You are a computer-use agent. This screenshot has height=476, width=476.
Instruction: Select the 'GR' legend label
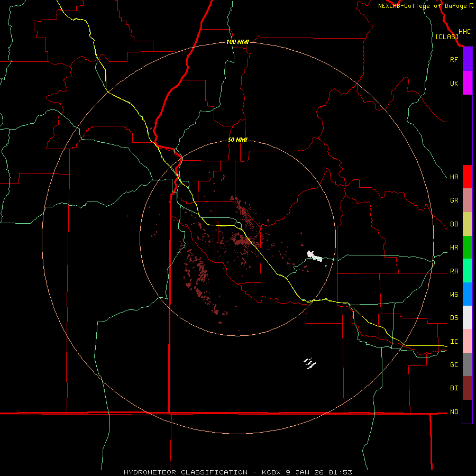pos(454,200)
